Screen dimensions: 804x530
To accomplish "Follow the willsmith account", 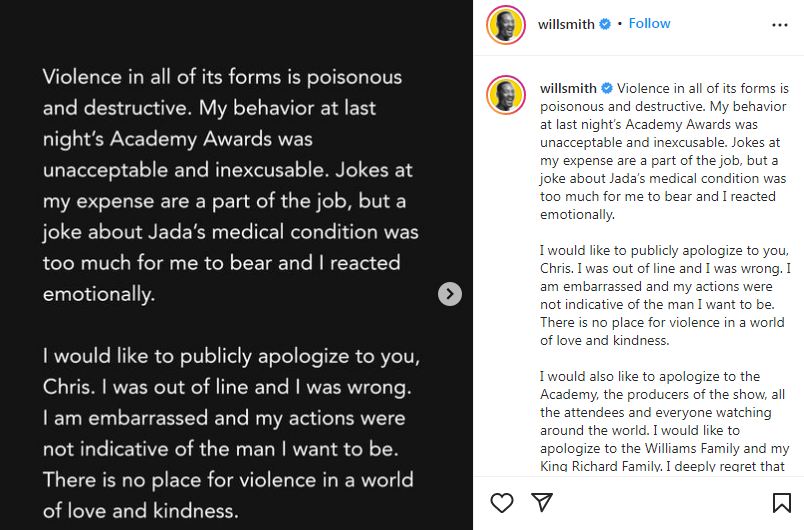I will coord(649,24).
